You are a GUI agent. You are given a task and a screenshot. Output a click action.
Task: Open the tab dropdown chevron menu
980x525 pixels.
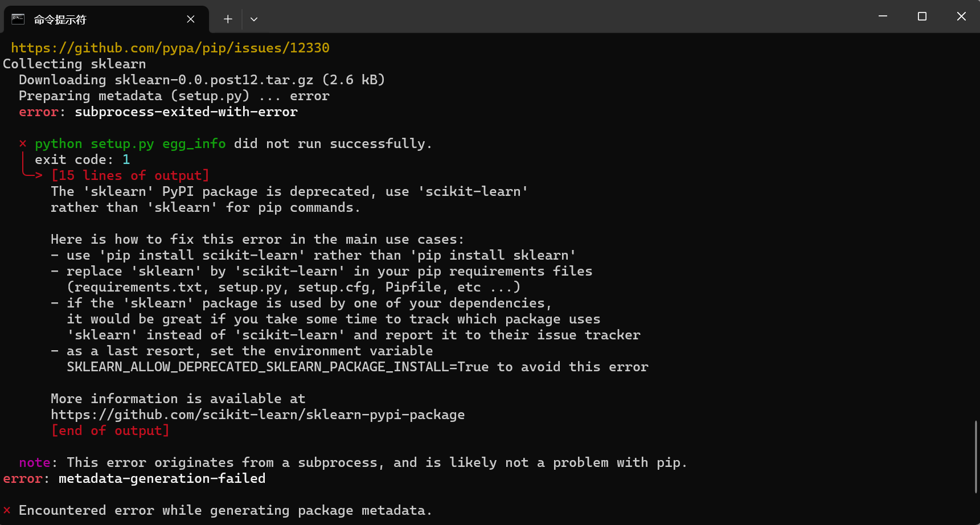(x=254, y=19)
